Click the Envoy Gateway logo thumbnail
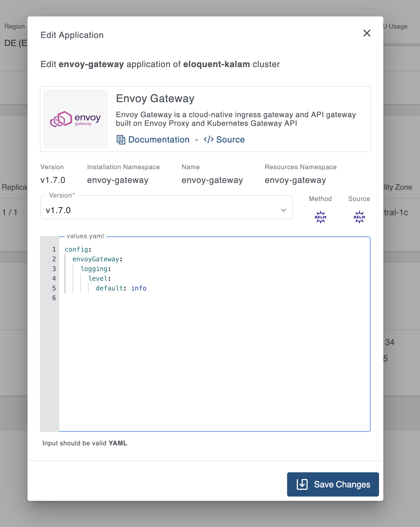Screen dimensions: 420x527 (x=75, y=119)
